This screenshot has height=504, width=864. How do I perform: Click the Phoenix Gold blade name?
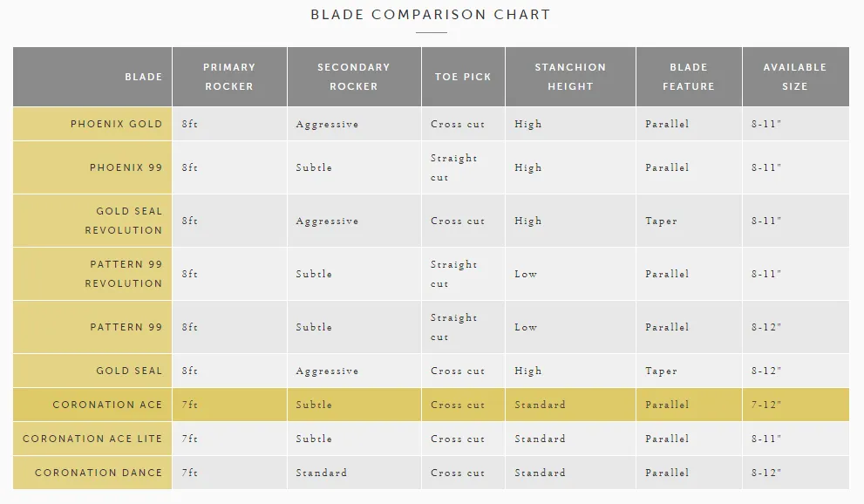click(x=116, y=124)
